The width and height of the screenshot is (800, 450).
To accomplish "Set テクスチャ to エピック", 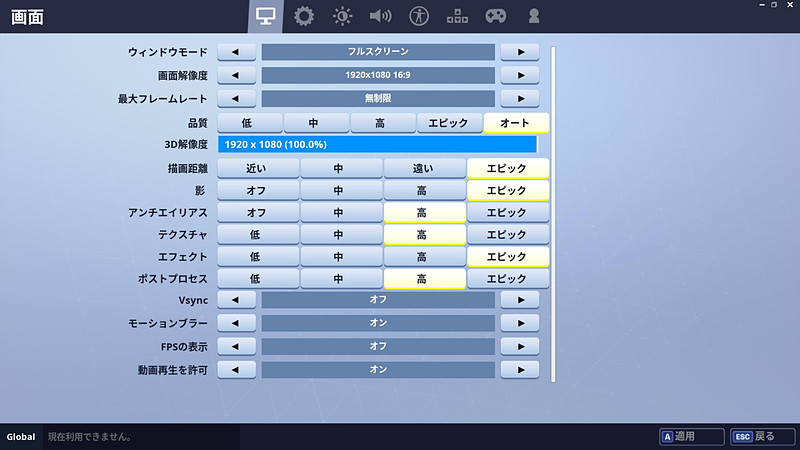I will 508,235.
